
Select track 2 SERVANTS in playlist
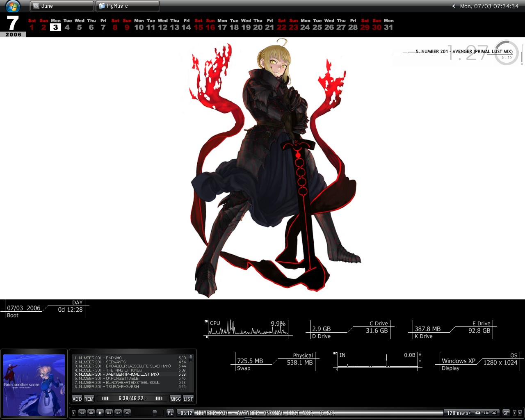click(x=130, y=362)
